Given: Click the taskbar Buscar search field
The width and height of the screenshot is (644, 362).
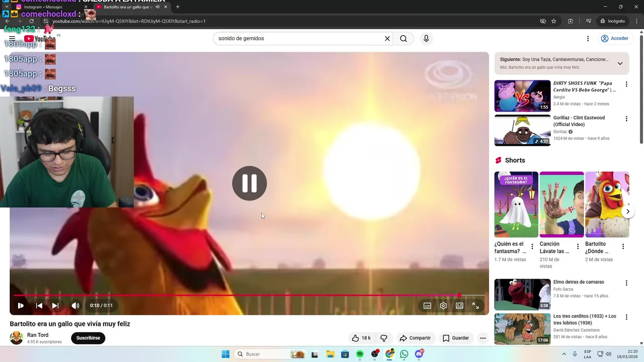Looking at the screenshot, I should coord(271,354).
